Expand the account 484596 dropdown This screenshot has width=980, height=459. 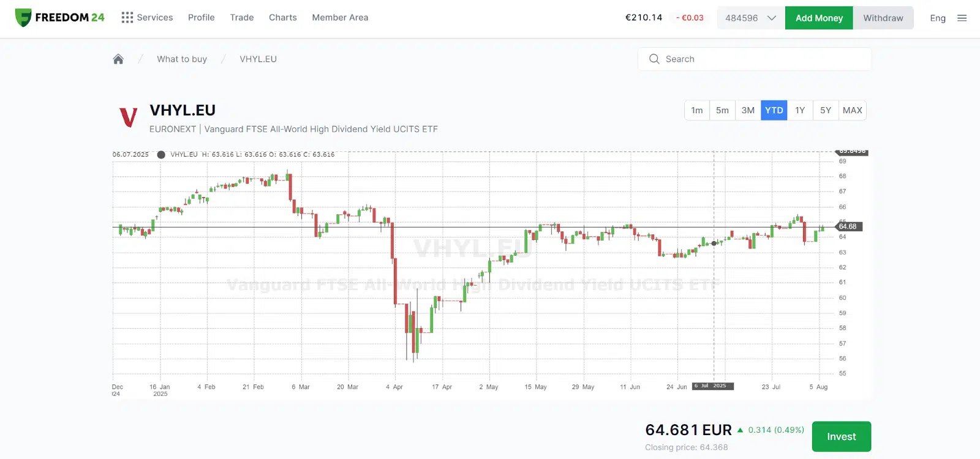(x=750, y=18)
